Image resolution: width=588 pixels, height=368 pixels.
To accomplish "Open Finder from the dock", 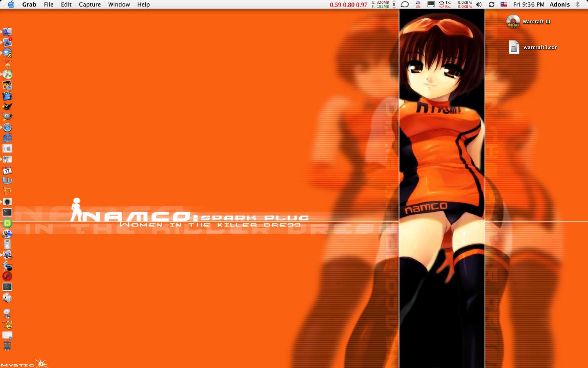I will 7,31.
